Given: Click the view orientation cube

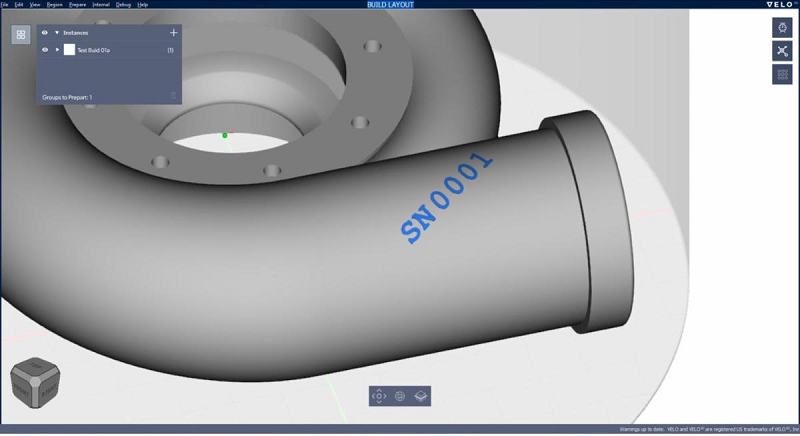Looking at the screenshot, I should (x=35, y=382).
